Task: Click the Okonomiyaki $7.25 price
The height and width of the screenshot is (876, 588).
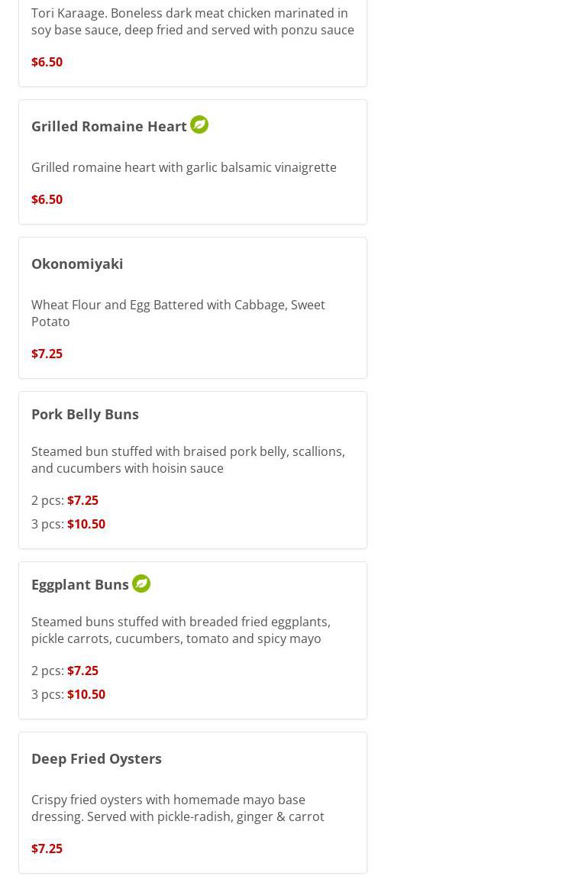Action: pos(47,354)
